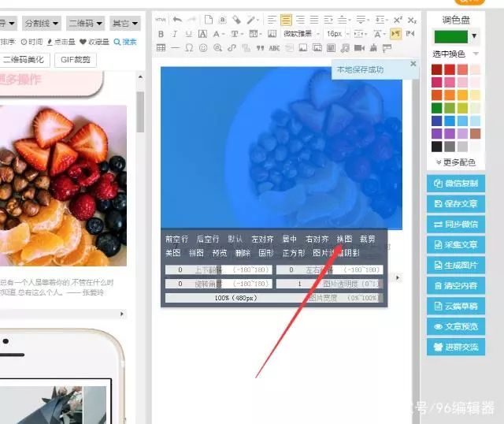Select 圆形 in image menu
The image size is (504, 424).
(x=266, y=253)
